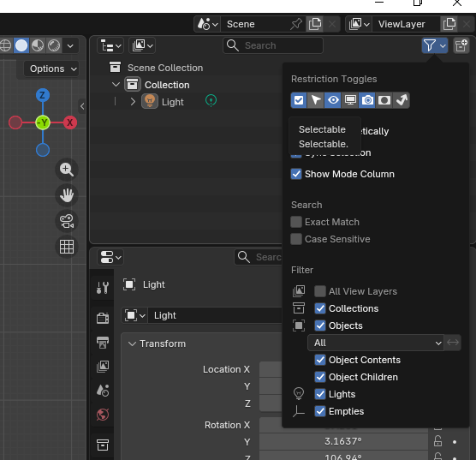
Task: Open the view layer browse dropdown
Action: click(x=359, y=24)
